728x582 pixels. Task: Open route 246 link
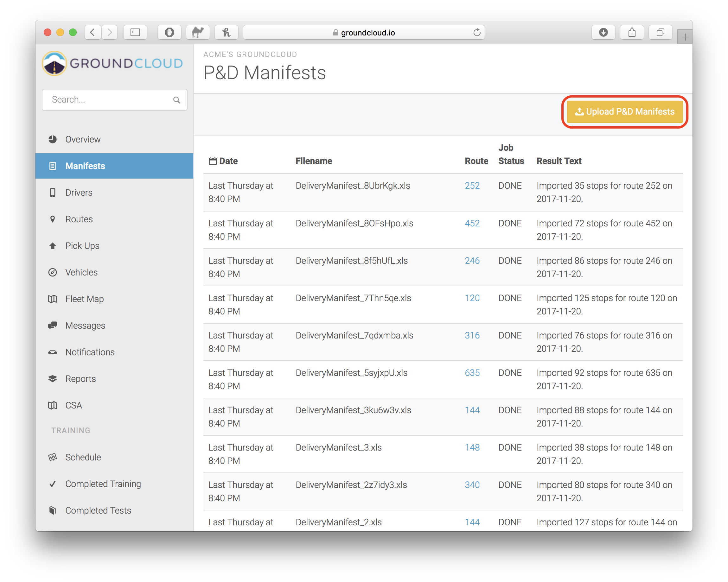[x=472, y=261]
